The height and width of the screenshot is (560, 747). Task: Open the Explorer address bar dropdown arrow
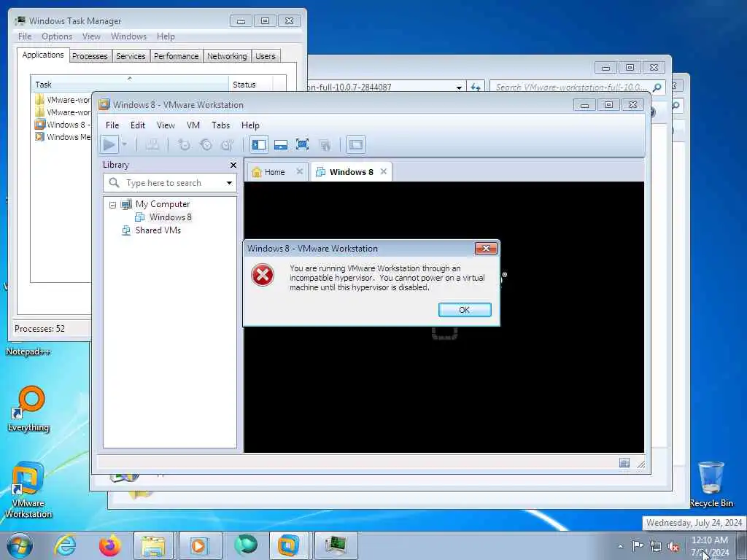coord(459,87)
